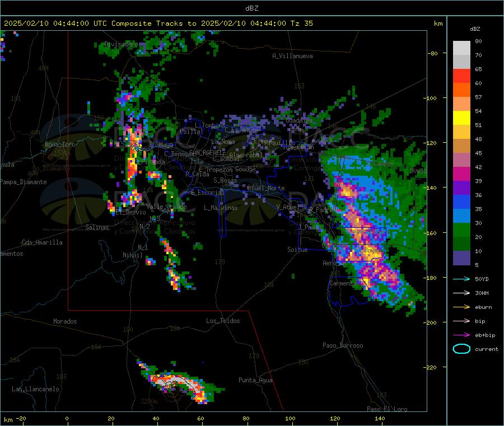Click the Salinas label
The height and width of the screenshot is (426, 504).
(97, 227)
